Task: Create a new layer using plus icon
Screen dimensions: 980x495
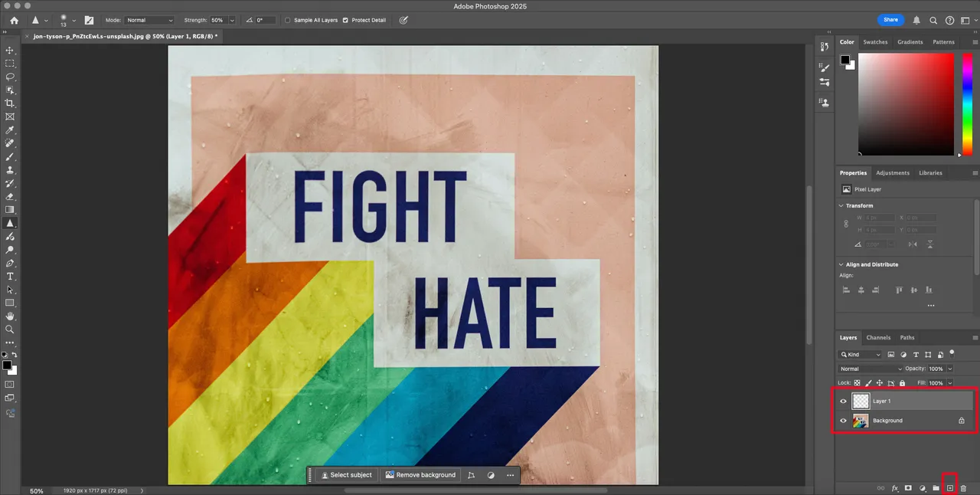Action: point(949,488)
